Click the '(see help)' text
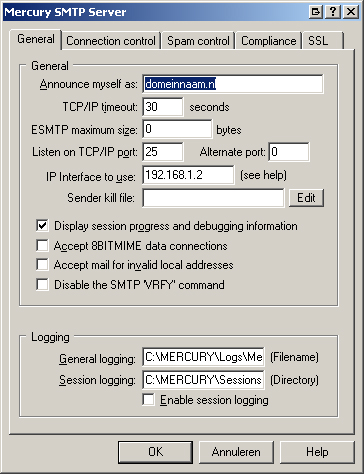 263,175
